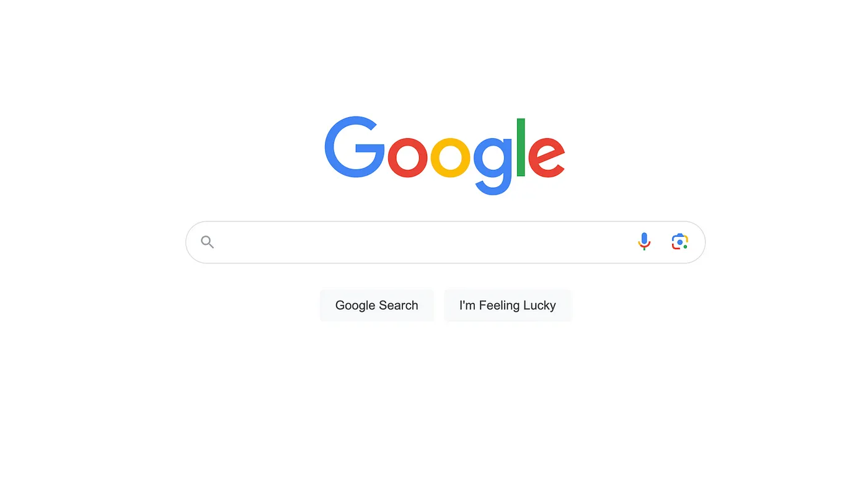
Task: Run a search using Google Search
Action: [377, 306]
